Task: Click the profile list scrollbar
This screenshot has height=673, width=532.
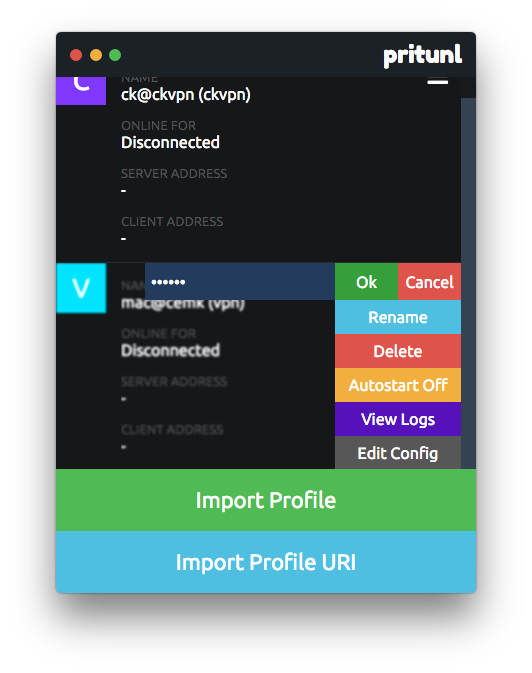Action: [x=468, y=283]
